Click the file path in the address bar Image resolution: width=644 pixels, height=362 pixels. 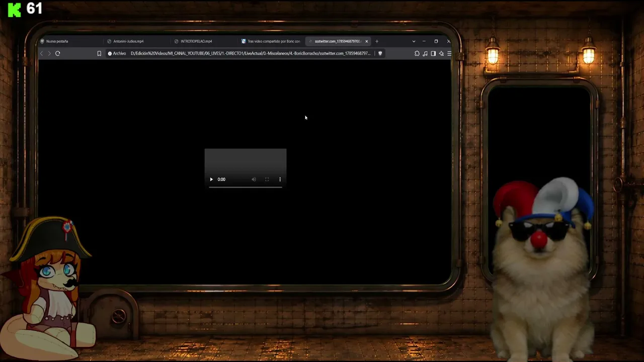click(x=250, y=53)
